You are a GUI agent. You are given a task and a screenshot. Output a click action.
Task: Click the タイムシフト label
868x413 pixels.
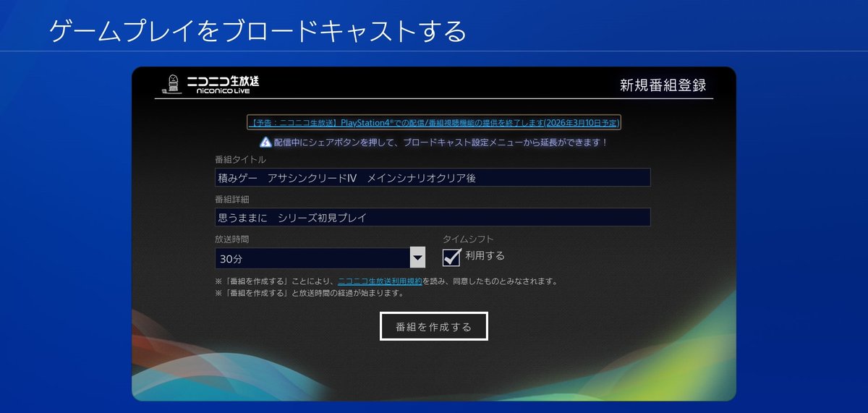pyautogui.click(x=468, y=239)
